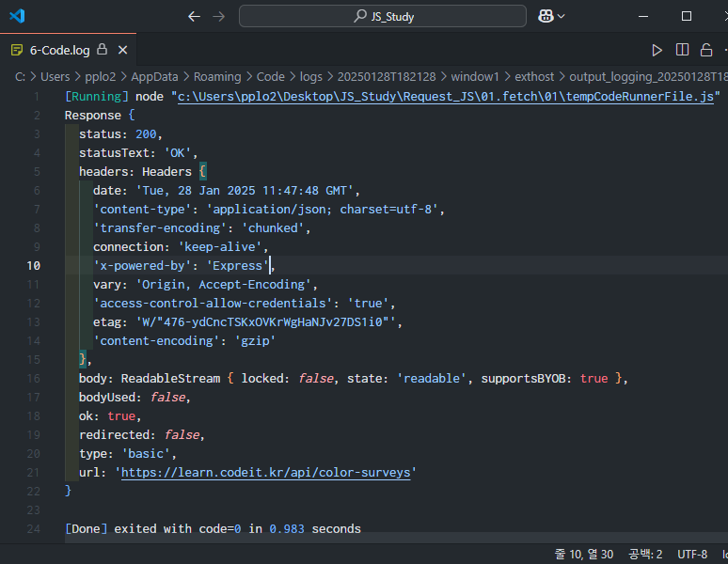
Task: Select the 6-Code.log tab
Action: point(69,50)
